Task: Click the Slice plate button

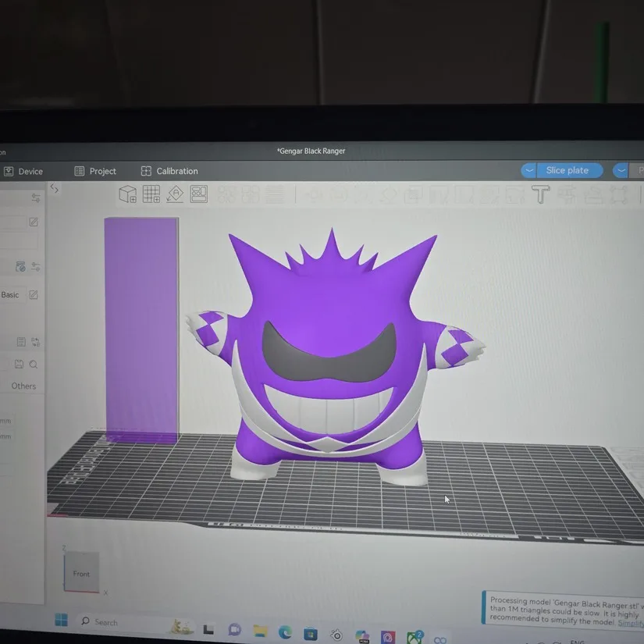Action: pos(569,169)
